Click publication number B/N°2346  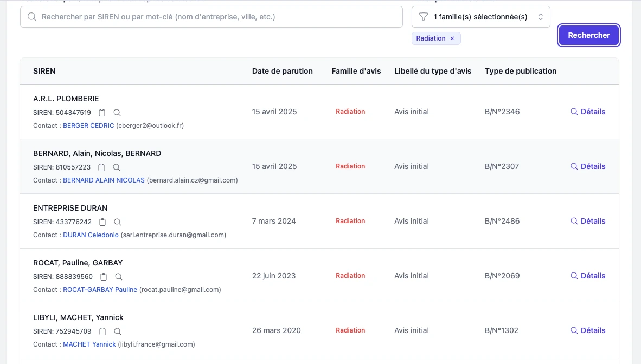pos(502,112)
